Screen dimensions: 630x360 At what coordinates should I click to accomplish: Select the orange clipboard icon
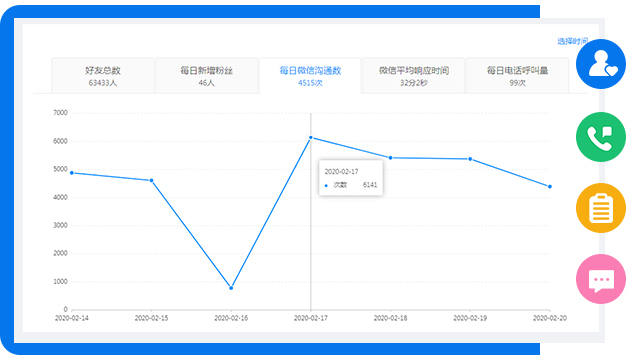click(x=601, y=208)
